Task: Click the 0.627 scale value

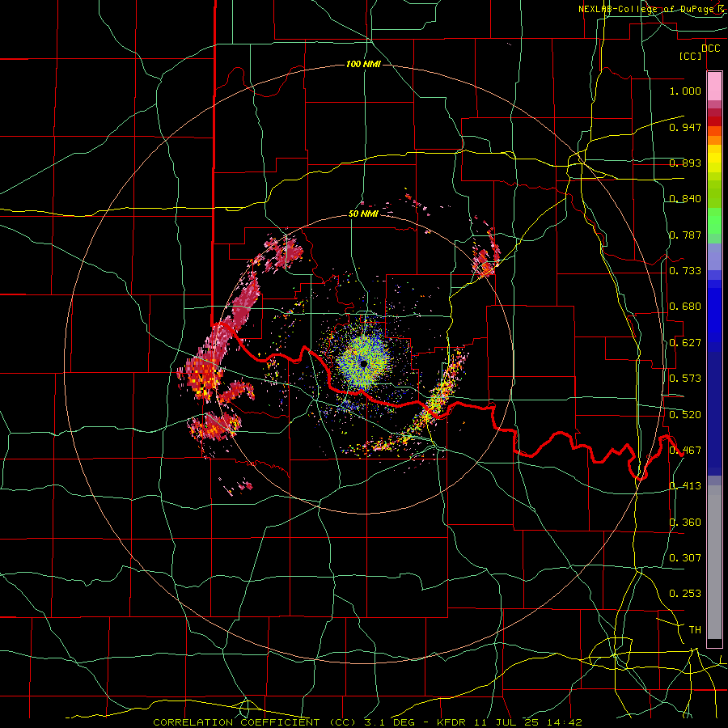Action: click(x=685, y=343)
